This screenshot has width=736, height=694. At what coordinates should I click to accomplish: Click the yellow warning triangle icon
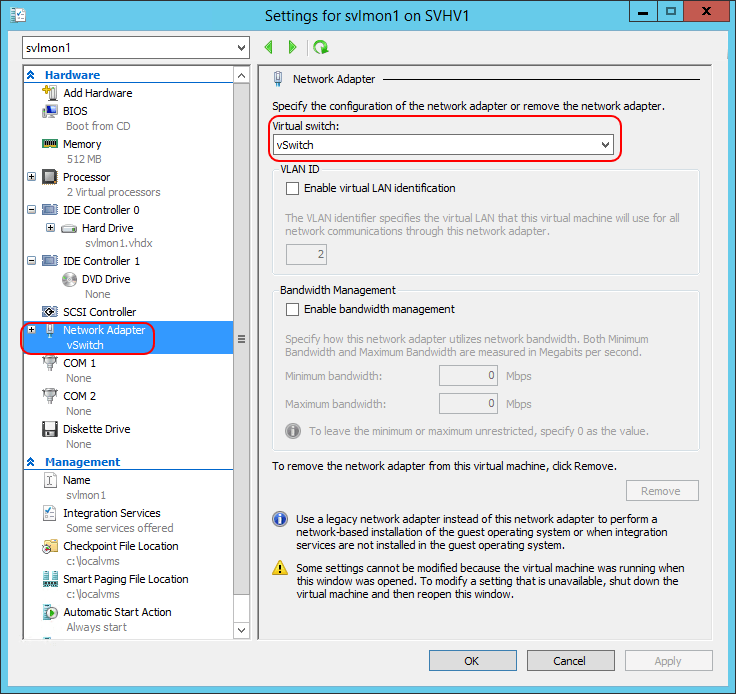280,568
